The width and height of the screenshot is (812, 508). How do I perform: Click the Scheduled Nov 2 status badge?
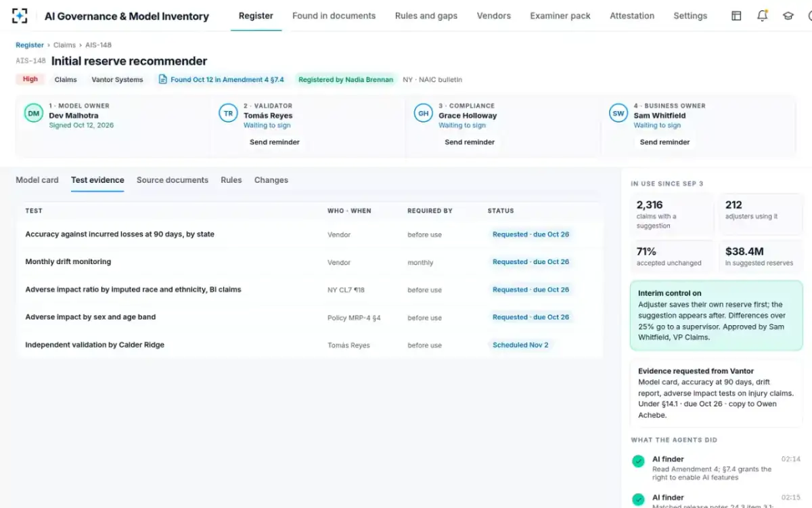pos(520,345)
